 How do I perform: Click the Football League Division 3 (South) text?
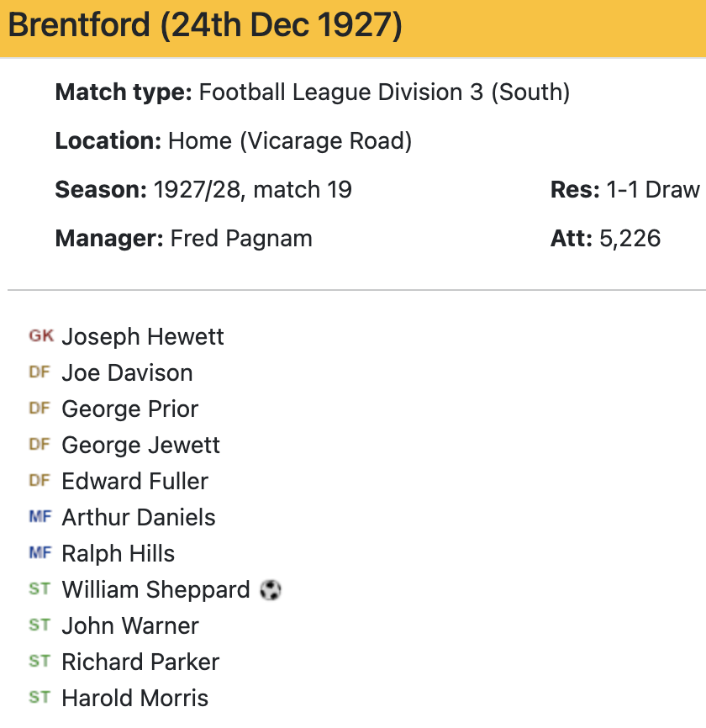(x=384, y=92)
